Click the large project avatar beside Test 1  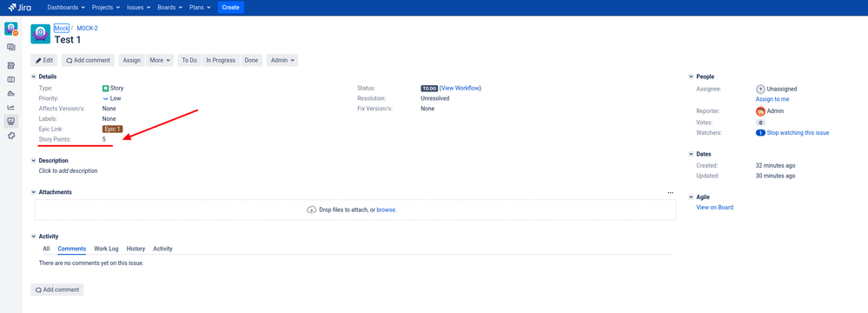point(41,35)
